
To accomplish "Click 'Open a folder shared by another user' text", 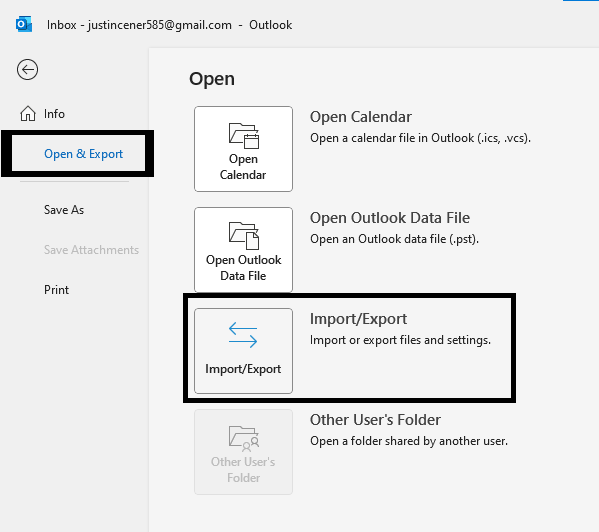I will (x=409, y=441).
